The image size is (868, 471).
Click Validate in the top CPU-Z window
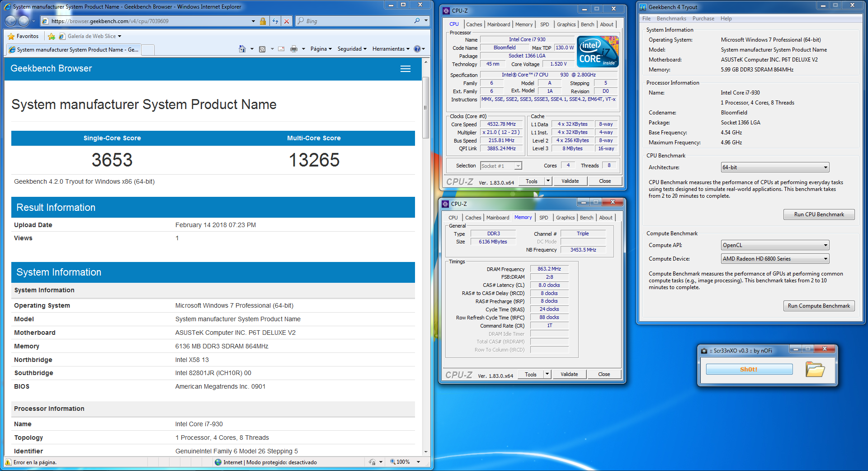point(570,181)
